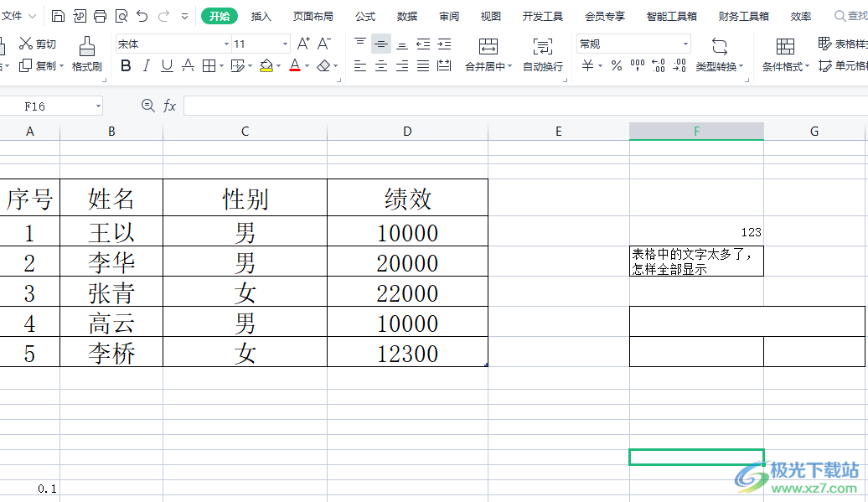The height and width of the screenshot is (502, 868).
Task: Switch to 插入 tab
Action: point(261,16)
